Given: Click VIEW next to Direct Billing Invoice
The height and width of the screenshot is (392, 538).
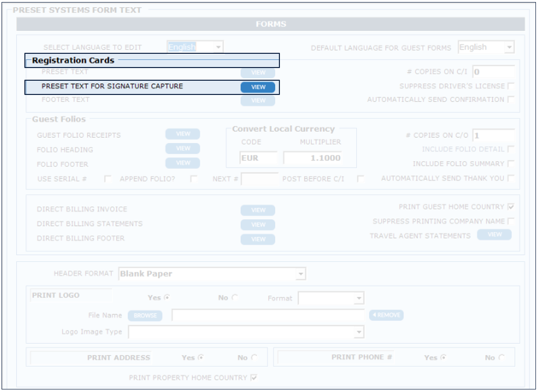Looking at the screenshot, I should [258, 210].
